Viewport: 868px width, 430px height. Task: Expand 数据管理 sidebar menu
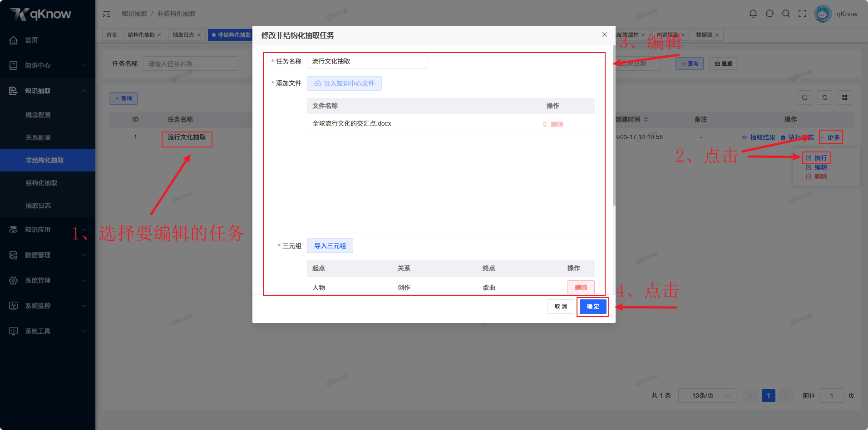pos(48,255)
